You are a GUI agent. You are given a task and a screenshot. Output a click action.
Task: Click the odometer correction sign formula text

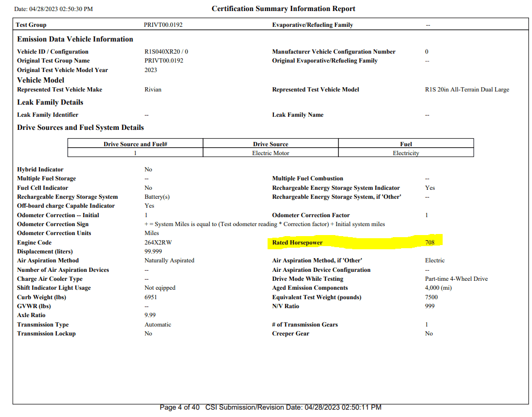point(264,224)
